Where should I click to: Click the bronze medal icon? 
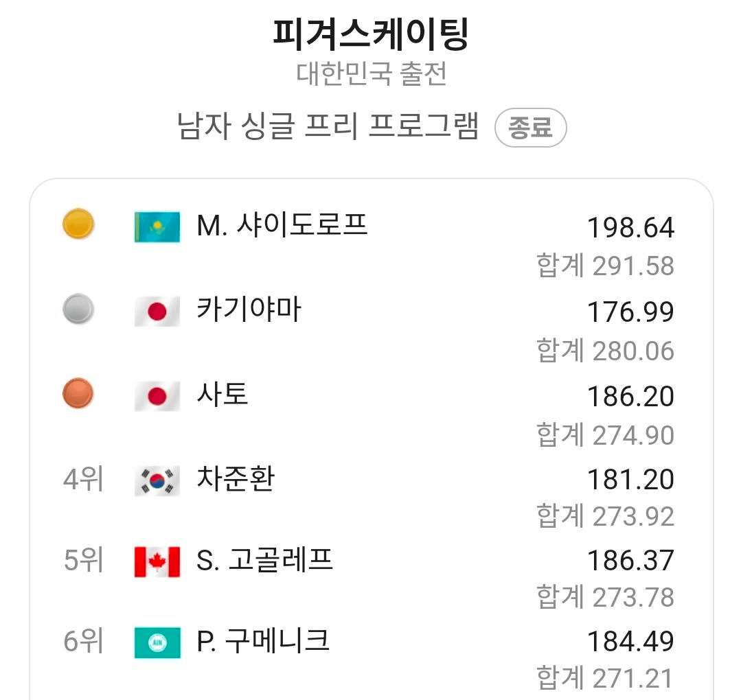pyautogui.click(x=78, y=395)
